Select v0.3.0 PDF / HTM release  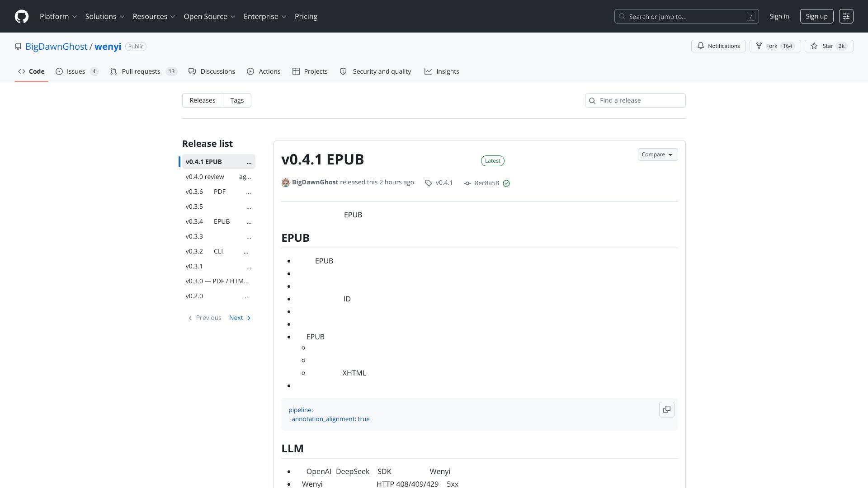click(219, 281)
